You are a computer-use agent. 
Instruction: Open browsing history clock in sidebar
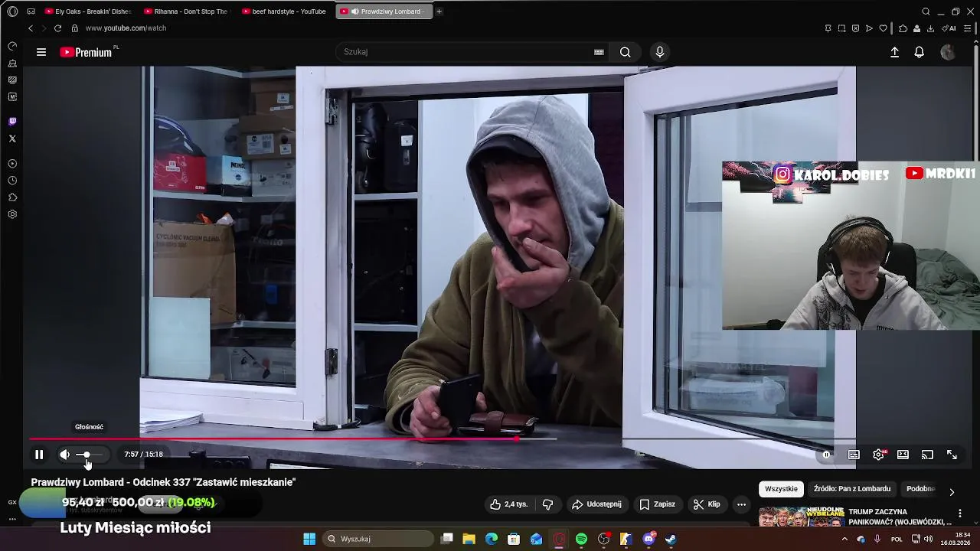(12, 181)
